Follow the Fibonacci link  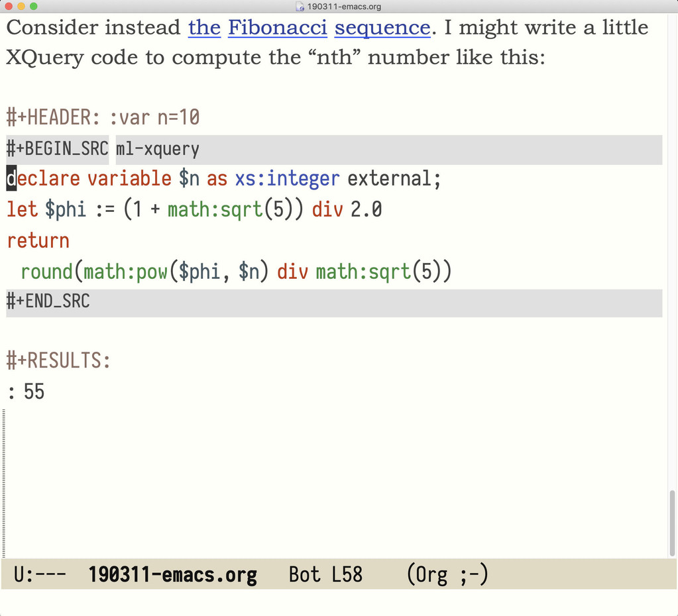click(278, 27)
